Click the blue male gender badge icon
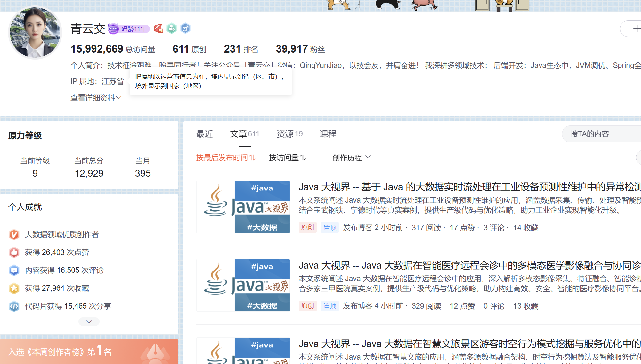 point(185,29)
